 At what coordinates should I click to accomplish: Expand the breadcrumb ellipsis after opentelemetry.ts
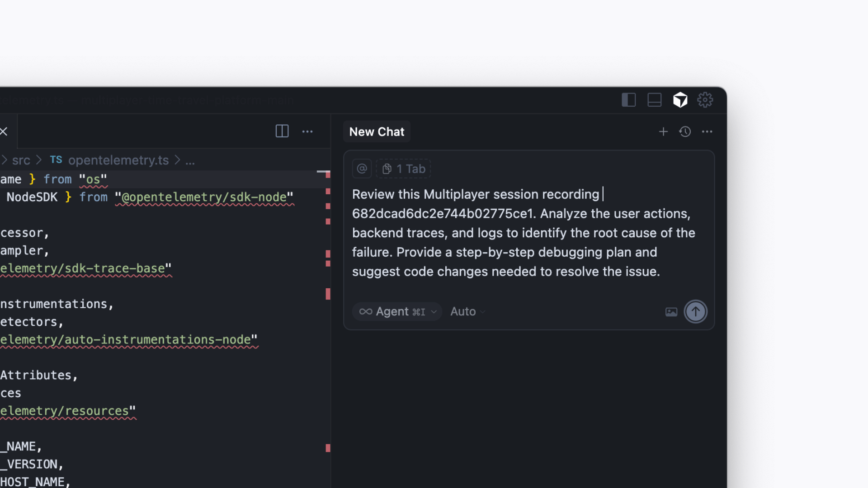tap(190, 160)
